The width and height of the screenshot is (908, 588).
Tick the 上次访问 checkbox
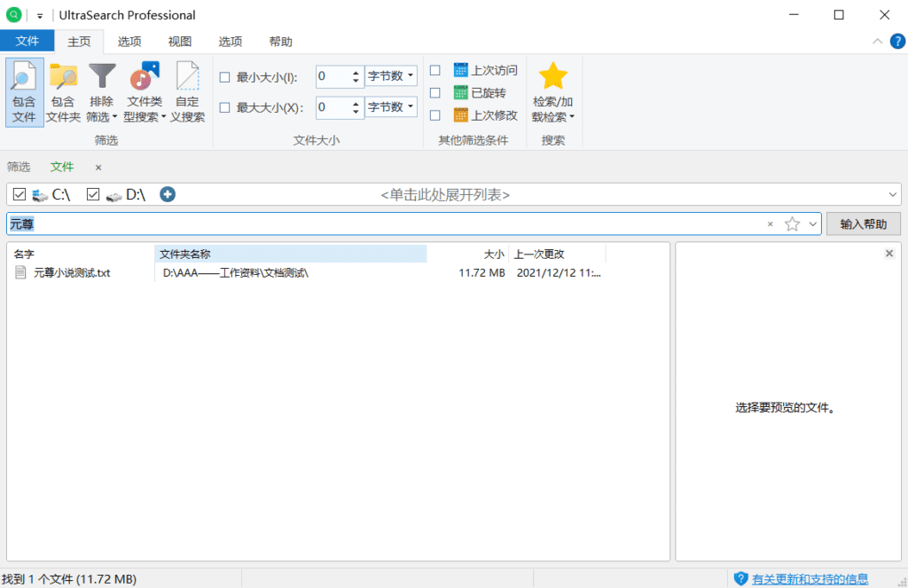click(x=434, y=70)
